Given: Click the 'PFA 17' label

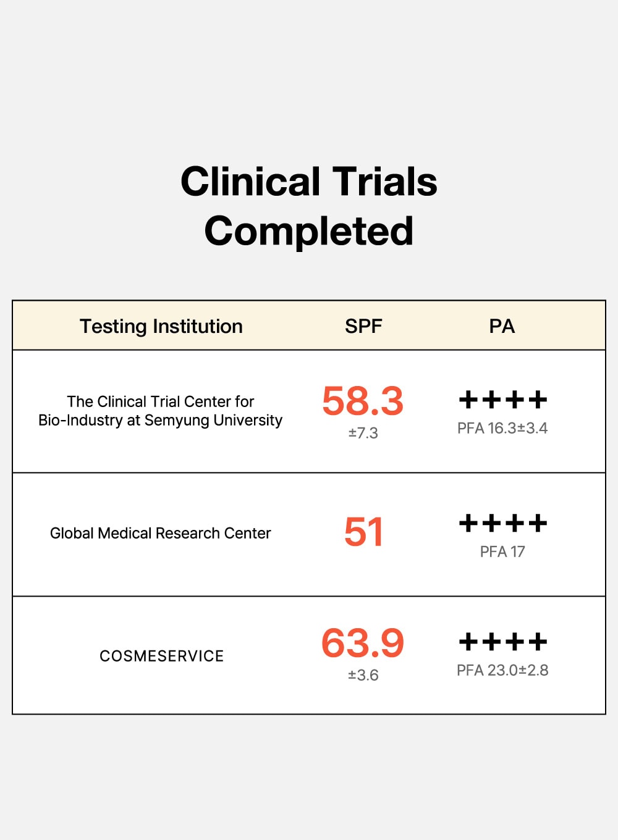Looking at the screenshot, I should (x=502, y=552).
